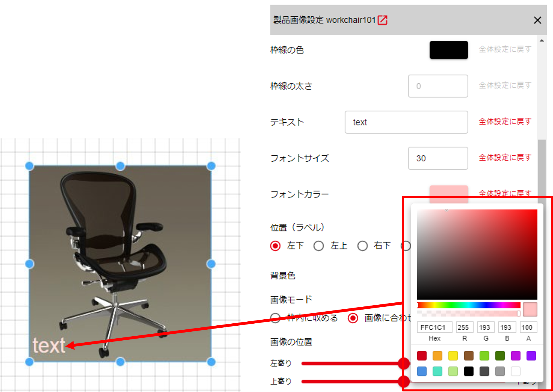Open the external link icon beside workchair101
This screenshot has width=553, height=392.
(382, 20)
